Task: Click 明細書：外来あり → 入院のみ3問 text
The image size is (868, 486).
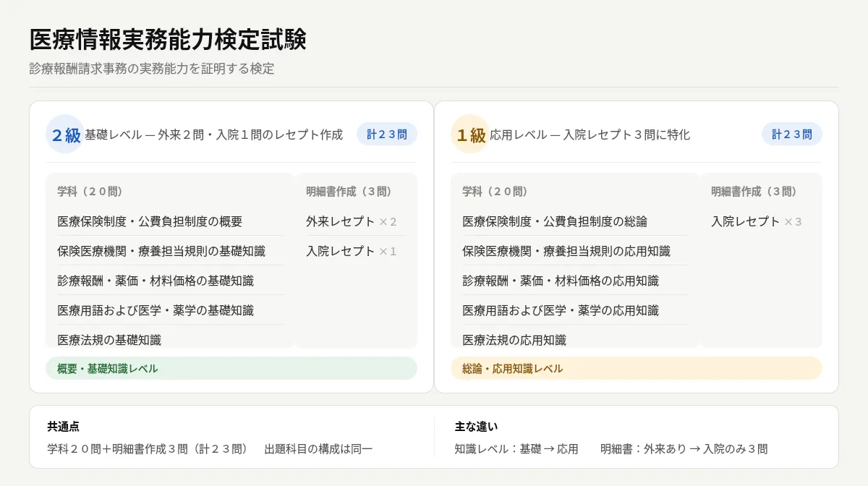Action: pyautogui.click(x=684, y=449)
